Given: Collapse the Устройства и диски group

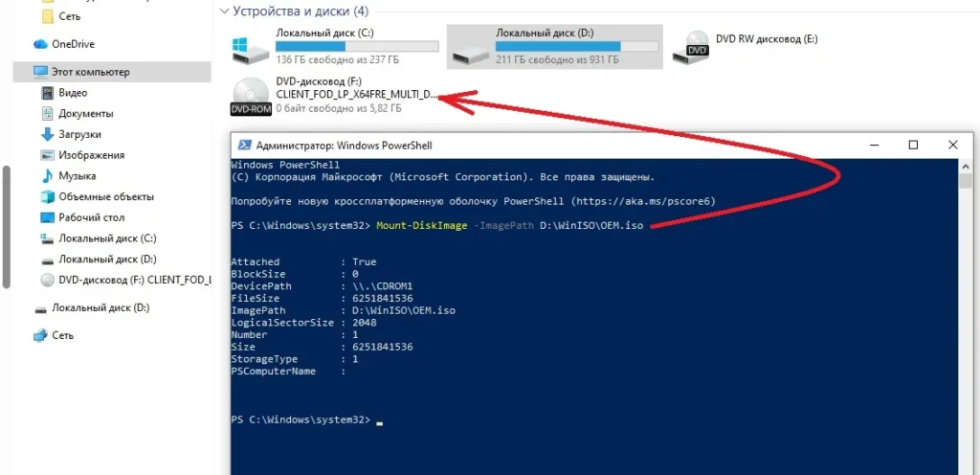Looking at the screenshot, I should [225, 11].
